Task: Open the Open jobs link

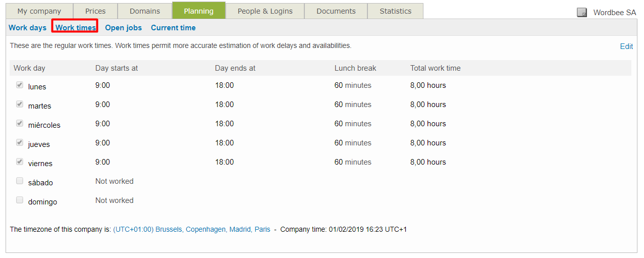Action: coord(123,28)
